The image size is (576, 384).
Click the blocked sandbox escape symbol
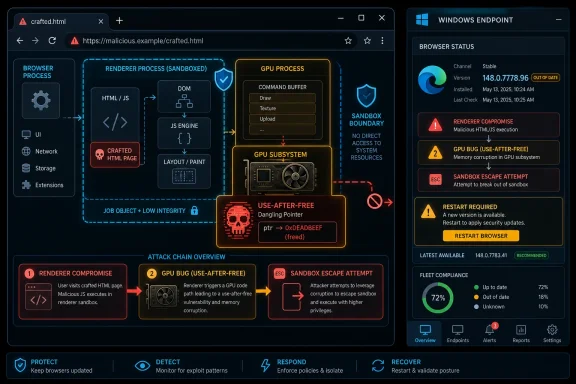coord(374,201)
